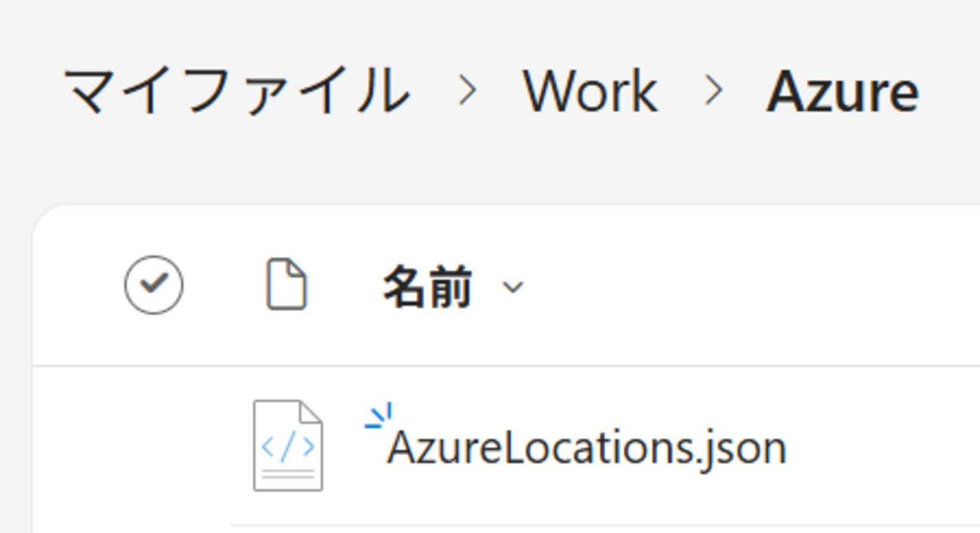This screenshot has height=533, width=980.
Task: Select AzureLocations.json using its left row margin
Action: click(154, 445)
